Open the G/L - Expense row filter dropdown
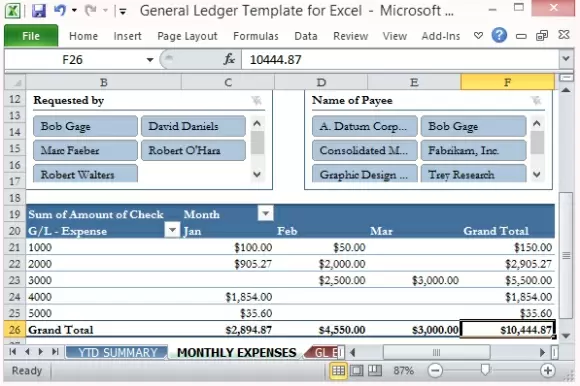 [172, 230]
